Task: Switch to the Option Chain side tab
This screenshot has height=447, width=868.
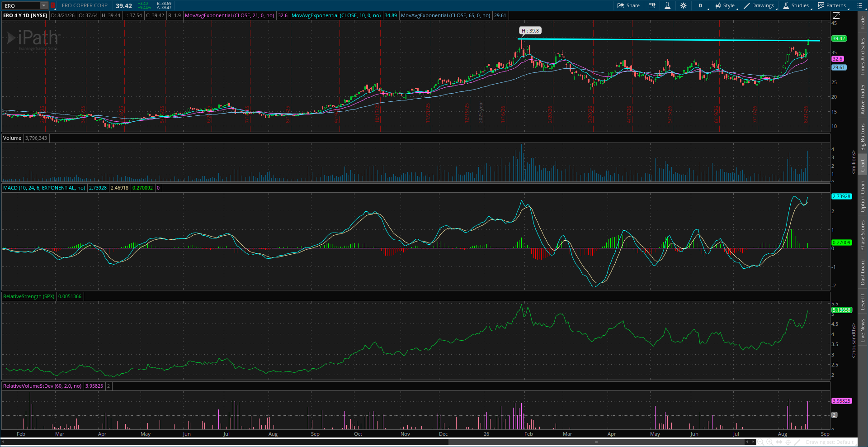Action: pyautogui.click(x=863, y=196)
